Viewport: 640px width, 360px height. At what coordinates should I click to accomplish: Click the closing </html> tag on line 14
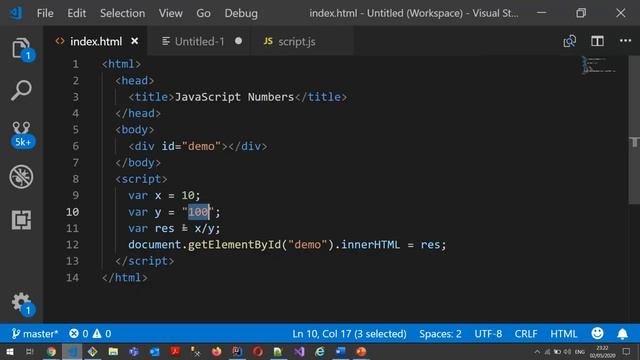(x=125, y=278)
